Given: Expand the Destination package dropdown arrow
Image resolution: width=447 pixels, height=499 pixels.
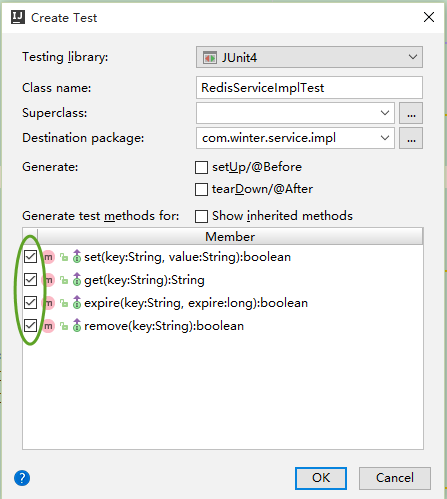Looking at the screenshot, I should (385, 138).
